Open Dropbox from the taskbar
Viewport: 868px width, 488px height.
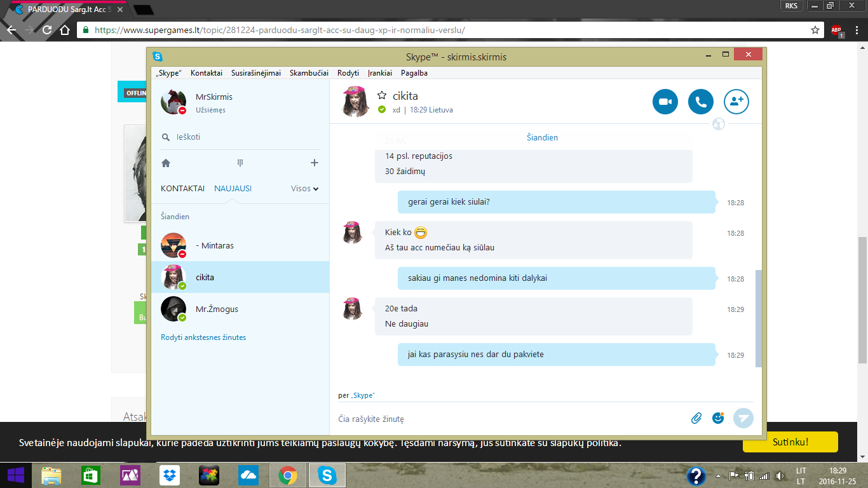pyautogui.click(x=170, y=475)
